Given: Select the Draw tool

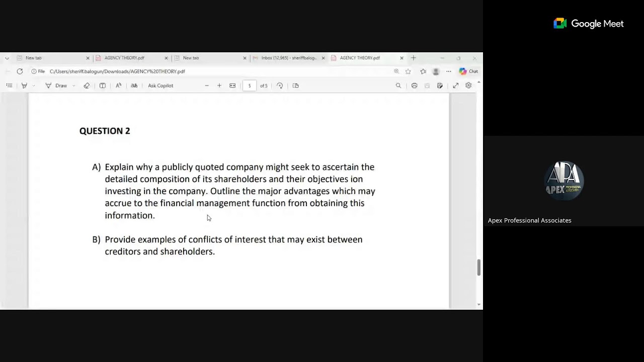Looking at the screenshot, I should 56,85.
